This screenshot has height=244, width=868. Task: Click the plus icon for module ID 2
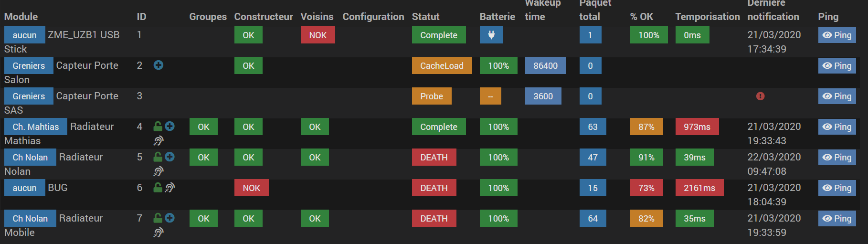click(159, 65)
